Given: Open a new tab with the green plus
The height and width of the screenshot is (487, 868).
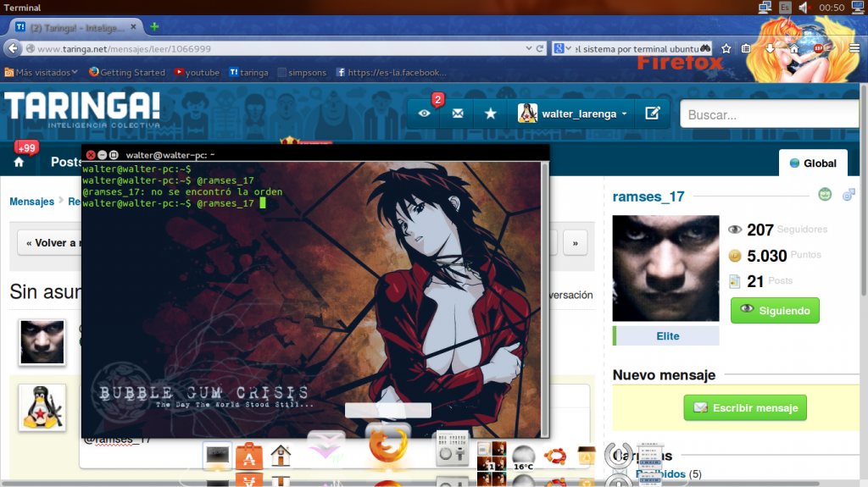Looking at the screenshot, I should click(x=154, y=26).
